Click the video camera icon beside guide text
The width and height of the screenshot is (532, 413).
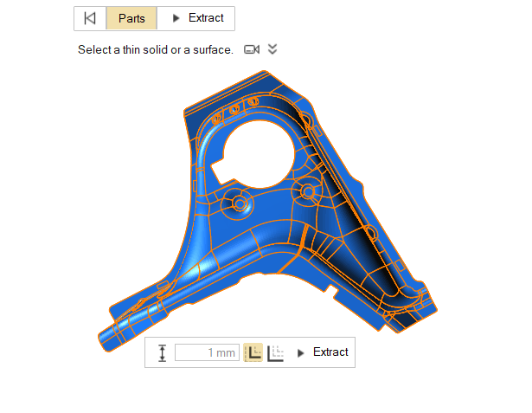pyautogui.click(x=252, y=49)
